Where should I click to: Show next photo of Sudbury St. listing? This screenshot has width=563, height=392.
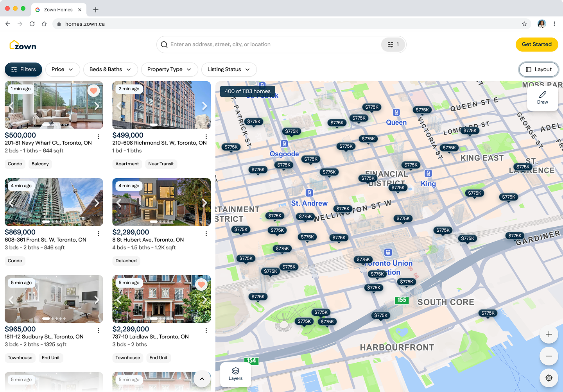coord(97,299)
